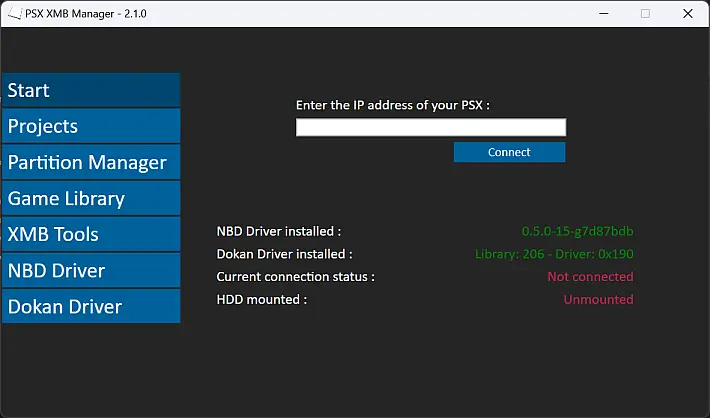Screen dimensions: 710x418
Task: Select Game Library in the sidebar
Action: coord(91,198)
